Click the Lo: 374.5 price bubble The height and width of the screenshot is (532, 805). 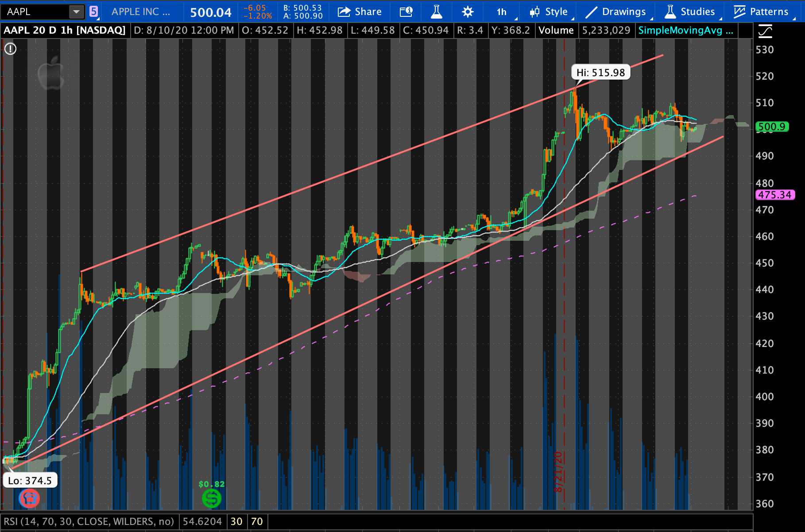click(30, 480)
